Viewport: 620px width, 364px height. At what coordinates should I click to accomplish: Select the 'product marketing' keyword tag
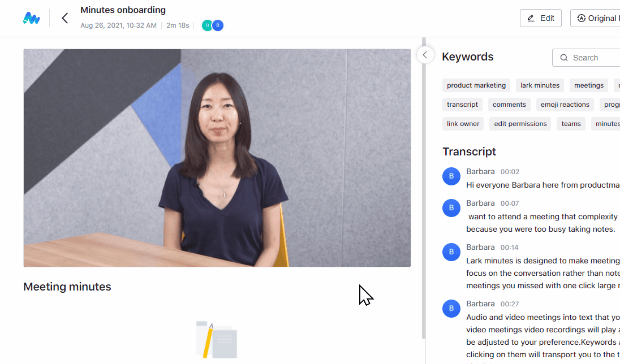click(x=476, y=85)
